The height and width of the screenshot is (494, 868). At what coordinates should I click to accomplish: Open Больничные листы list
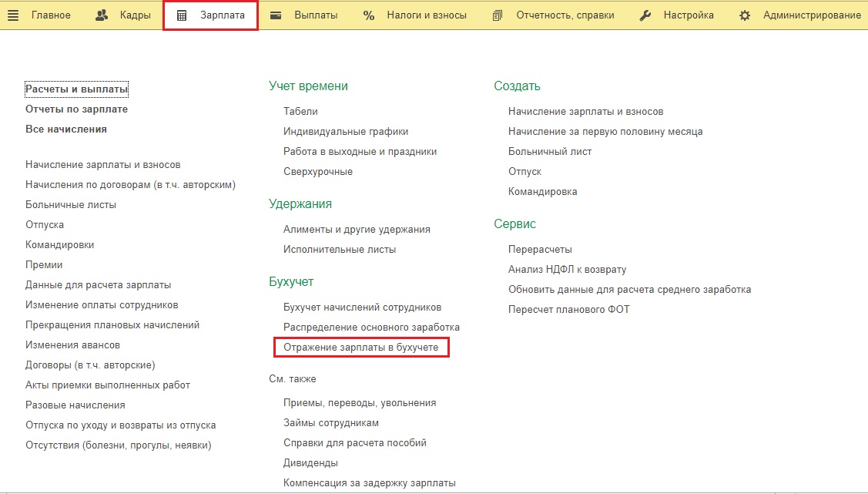click(x=71, y=205)
